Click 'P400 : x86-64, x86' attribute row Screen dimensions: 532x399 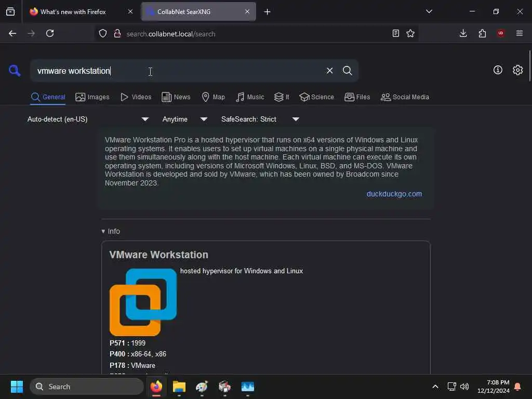(x=138, y=354)
